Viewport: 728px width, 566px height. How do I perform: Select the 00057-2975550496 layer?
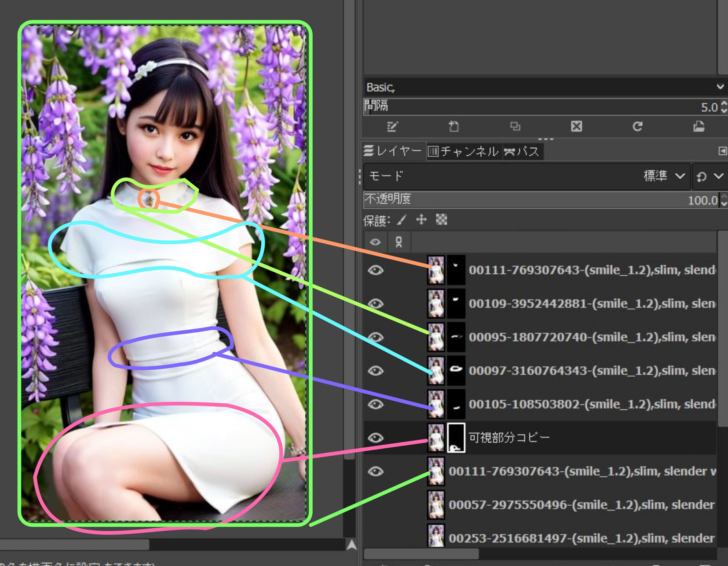tap(580, 505)
